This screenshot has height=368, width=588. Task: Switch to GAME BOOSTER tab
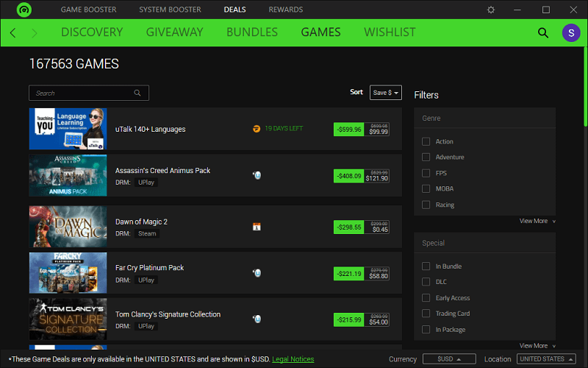pyautogui.click(x=88, y=10)
